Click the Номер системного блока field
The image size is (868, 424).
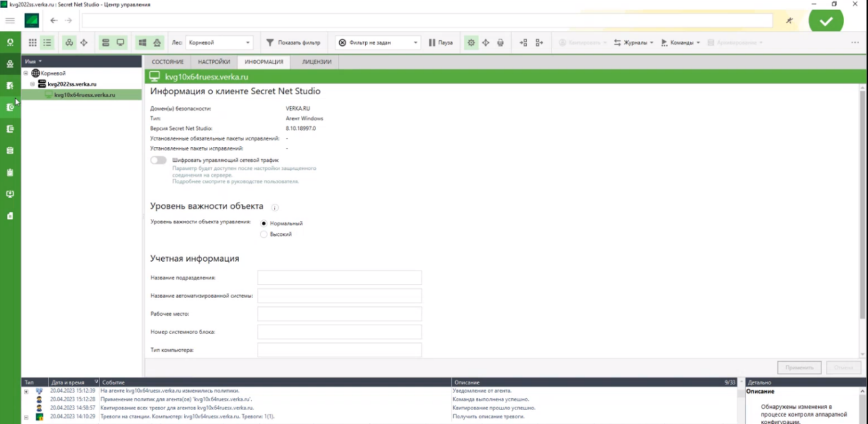[x=339, y=332]
